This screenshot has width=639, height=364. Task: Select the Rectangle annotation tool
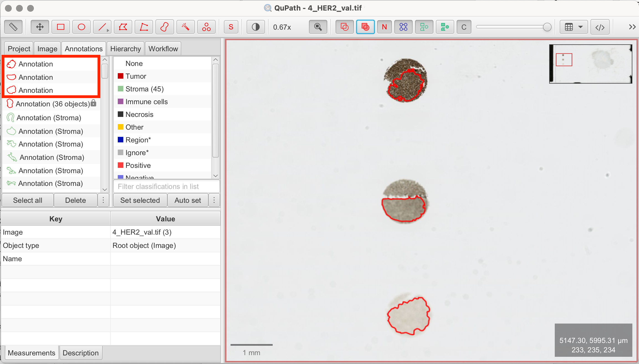60,27
